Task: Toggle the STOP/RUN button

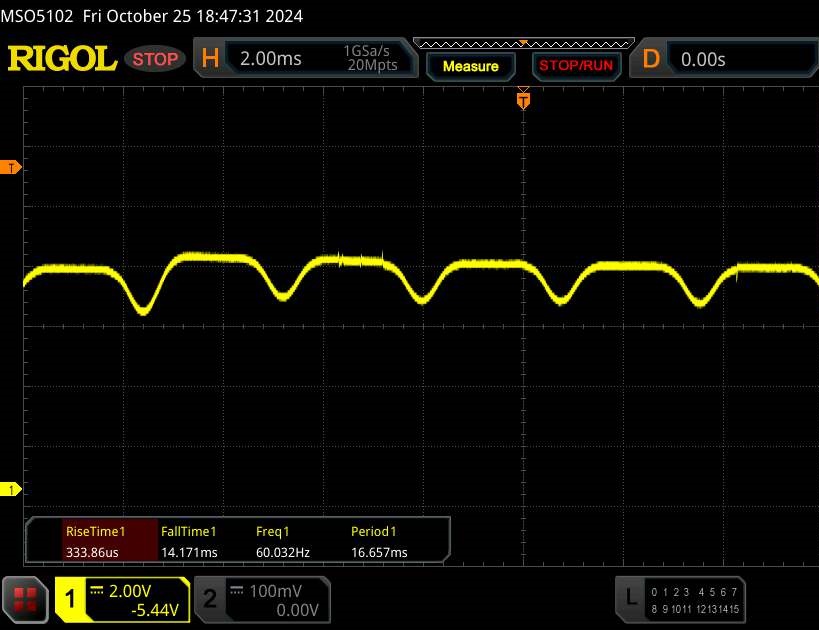Action: (576, 66)
